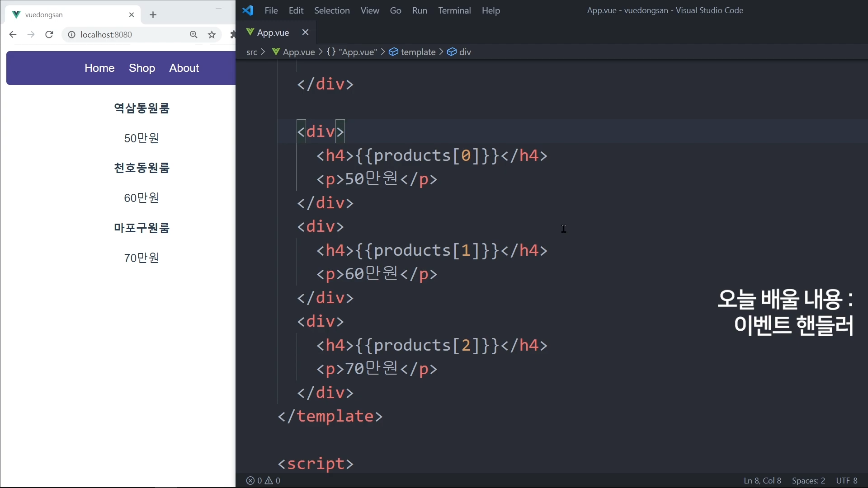This screenshot has height=488, width=868.
Task: Click the About navigation link
Action: pos(184,68)
